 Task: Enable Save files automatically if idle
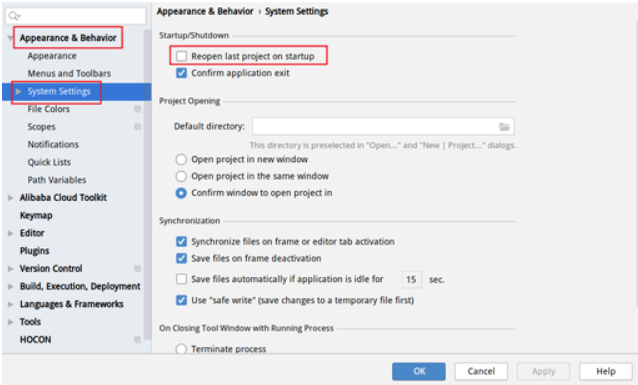[181, 279]
